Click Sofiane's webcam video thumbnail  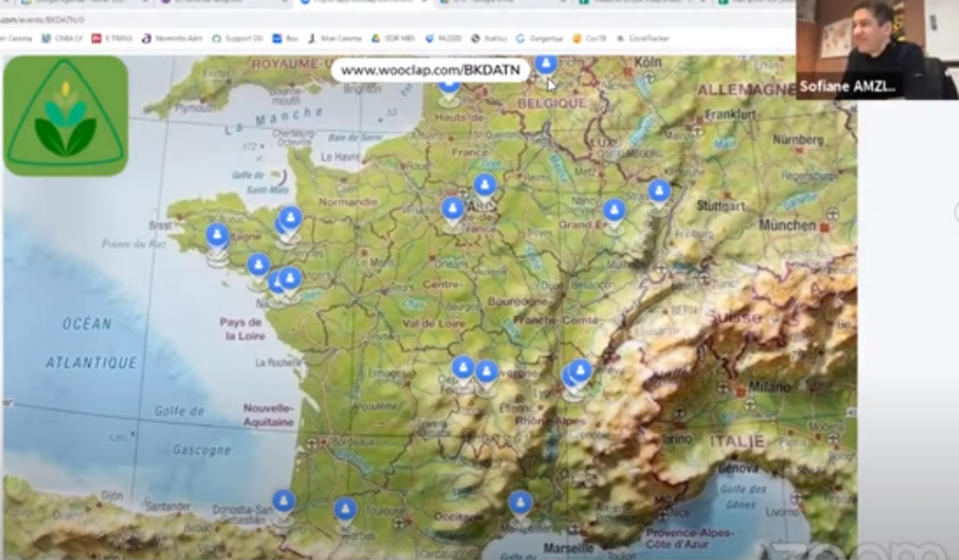pyautogui.click(x=877, y=49)
